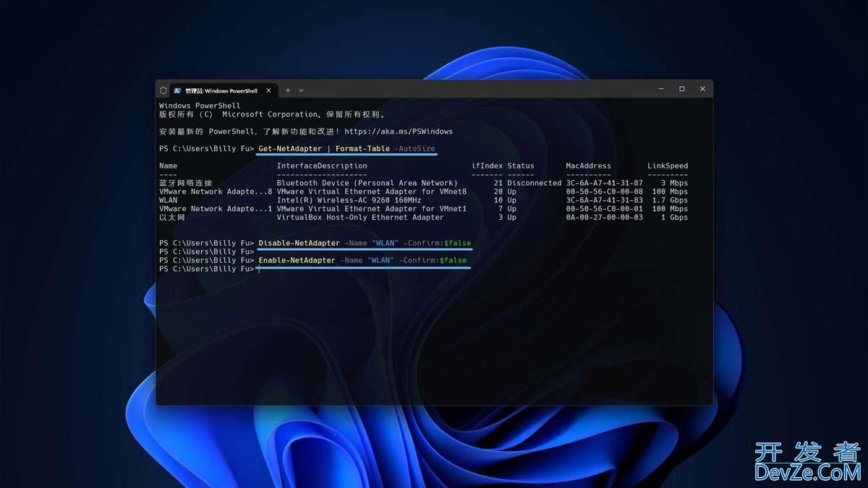Image resolution: width=868 pixels, height=488 pixels.
Task: Close the PowerShell window
Action: click(702, 89)
